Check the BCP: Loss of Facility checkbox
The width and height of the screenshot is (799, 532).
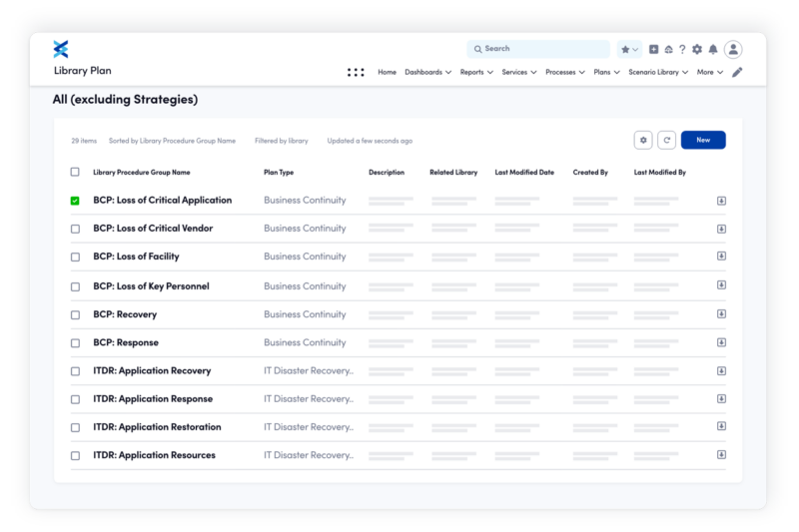[75, 258]
